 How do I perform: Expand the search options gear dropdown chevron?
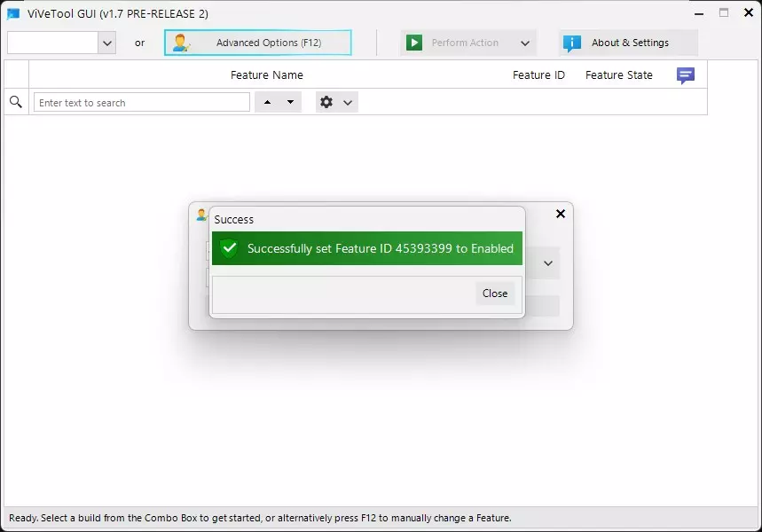coord(348,103)
